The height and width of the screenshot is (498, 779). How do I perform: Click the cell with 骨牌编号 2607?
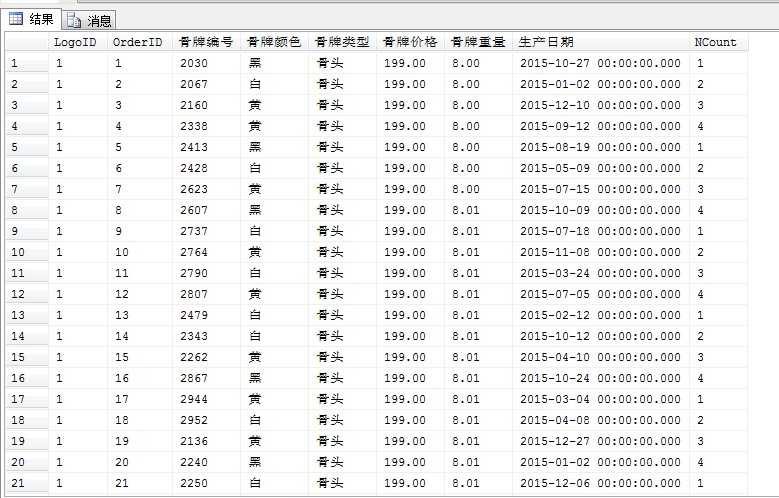pyautogui.click(x=207, y=210)
